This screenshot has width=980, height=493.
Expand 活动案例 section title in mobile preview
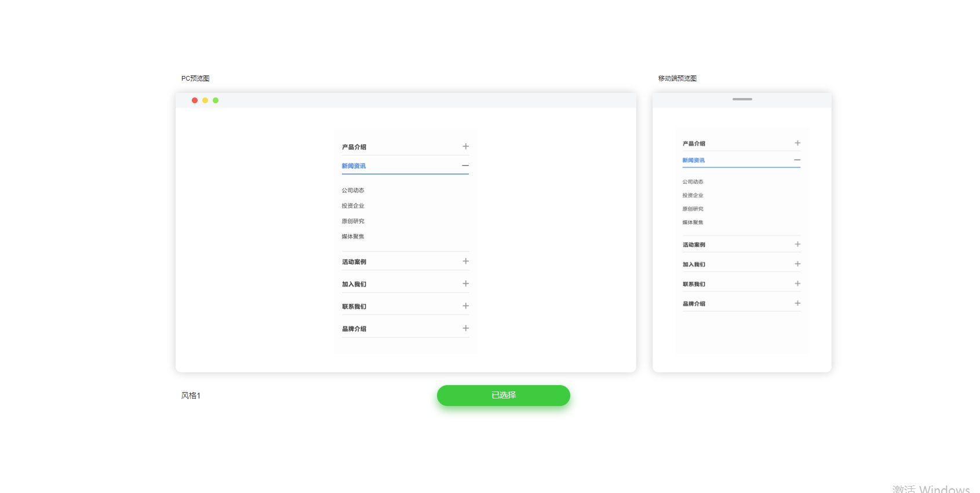[x=694, y=245]
